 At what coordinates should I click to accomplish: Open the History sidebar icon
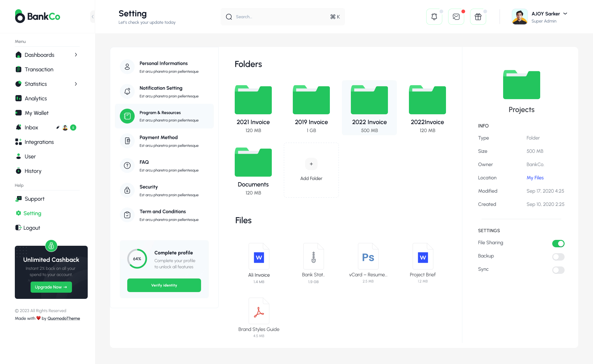click(19, 171)
